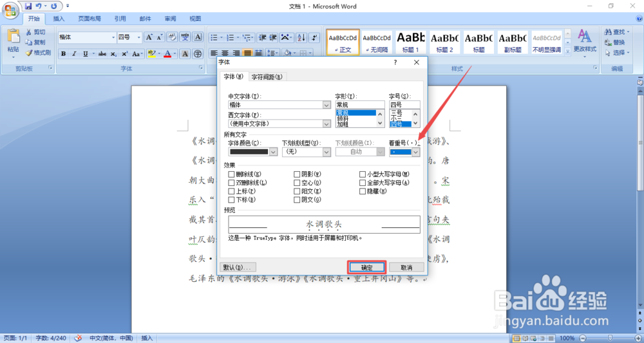Click the zoom slider in status bar

click(609, 338)
